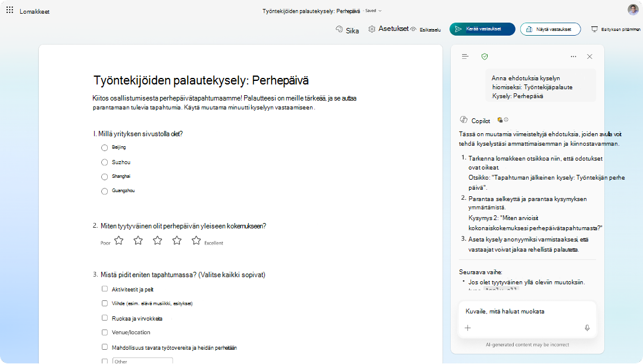Image resolution: width=643 pixels, height=364 pixels.
Task: Click the third rating star
Action: [x=157, y=240]
